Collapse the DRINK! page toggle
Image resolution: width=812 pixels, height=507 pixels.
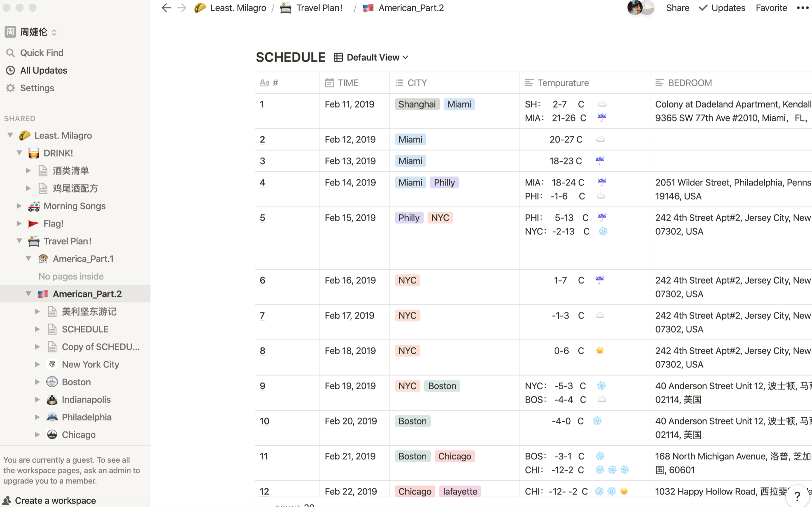[x=20, y=153]
